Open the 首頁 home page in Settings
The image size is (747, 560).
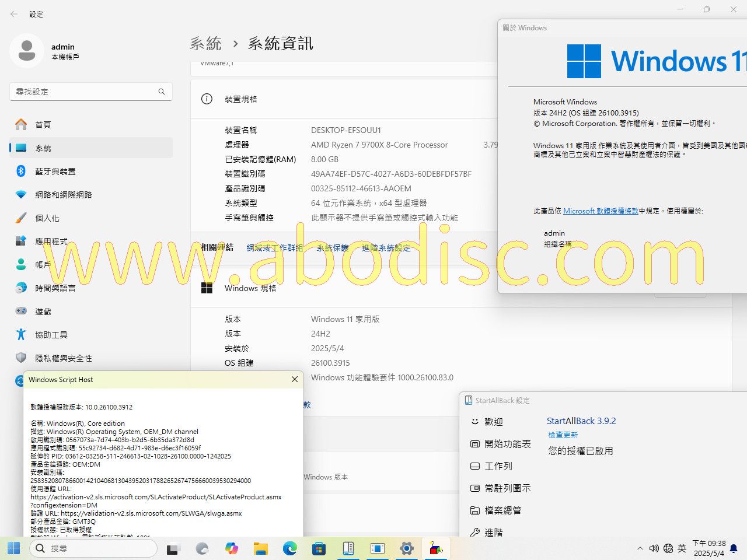(x=91, y=124)
